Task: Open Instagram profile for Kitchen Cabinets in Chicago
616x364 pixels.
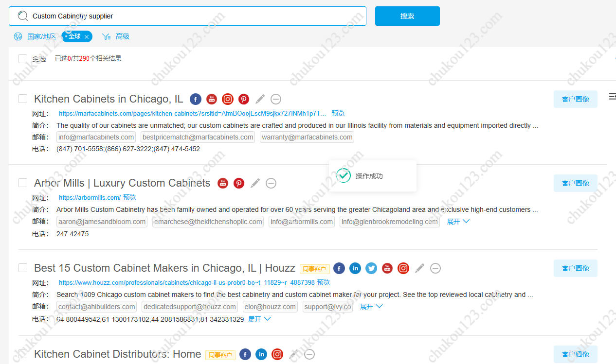Action: point(228,99)
